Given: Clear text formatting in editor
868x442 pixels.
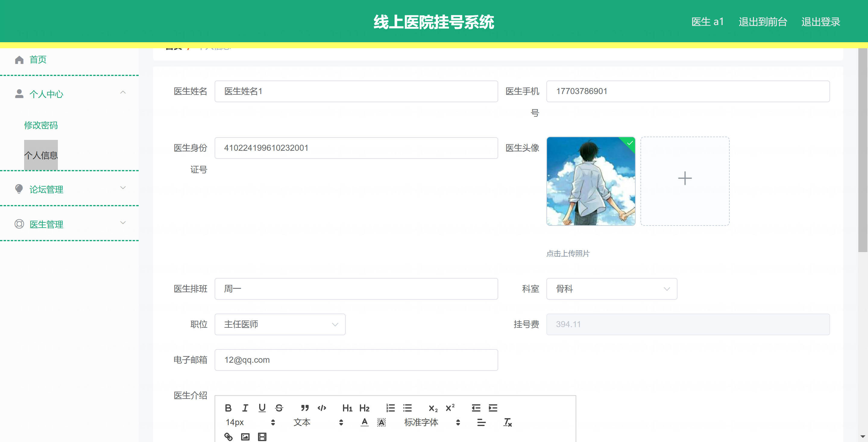Looking at the screenshot, I should tap(508, 422).
